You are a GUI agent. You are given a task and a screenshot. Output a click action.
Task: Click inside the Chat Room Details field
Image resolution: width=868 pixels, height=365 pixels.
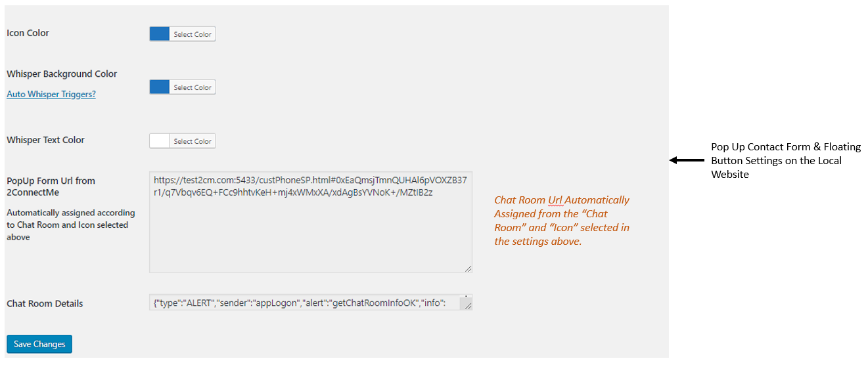(302, 303)
